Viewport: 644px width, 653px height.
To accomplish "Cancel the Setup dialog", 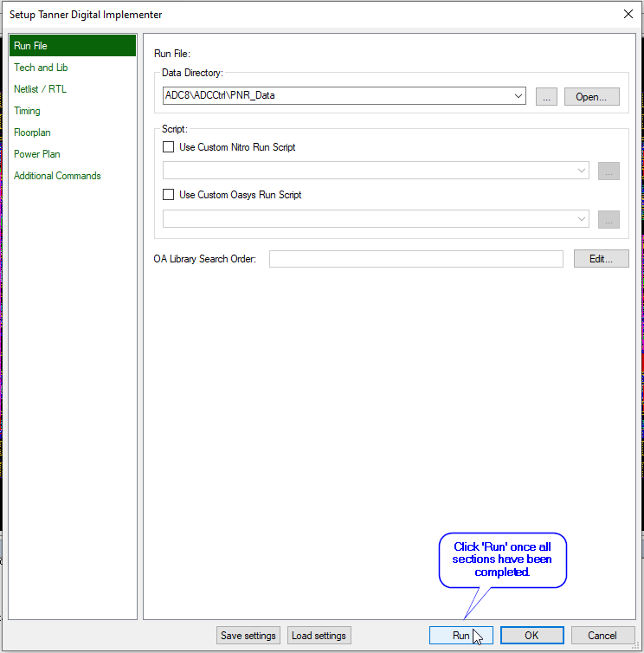I will point(602,636).
